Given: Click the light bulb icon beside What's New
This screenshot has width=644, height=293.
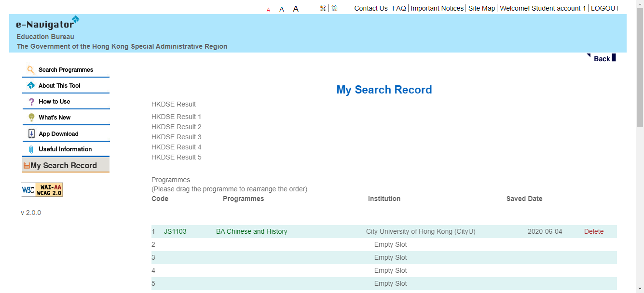Looking at the screenshot, I should (31, 117).
